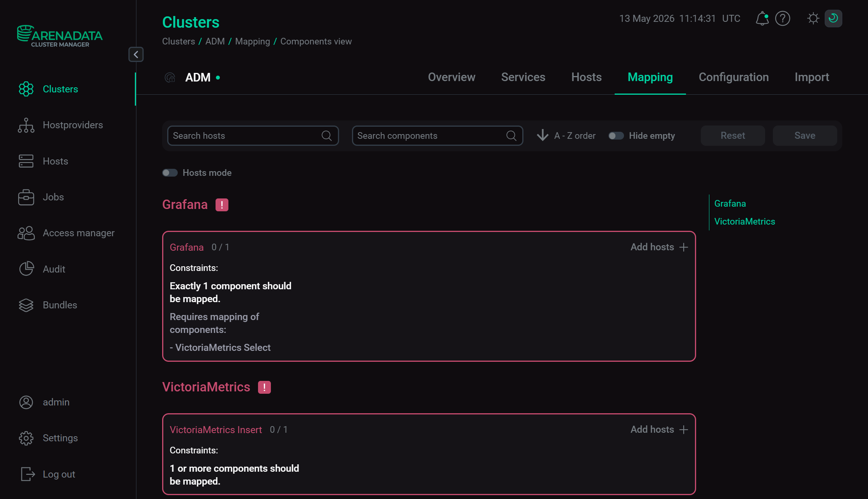Image resolution: width=868 pixels, height=499 pixels.
Task: Jump to Grafana in anchor list
Action: (730, 203)
